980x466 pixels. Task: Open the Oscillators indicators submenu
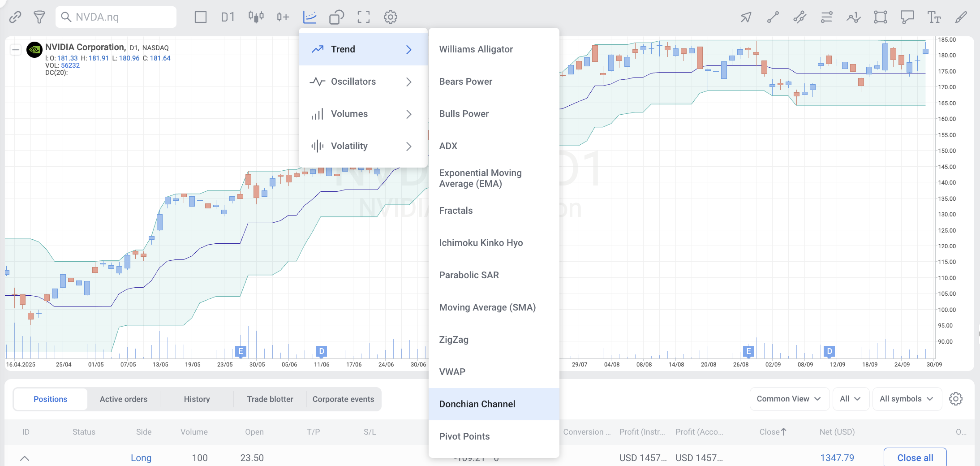click(363, 82)
